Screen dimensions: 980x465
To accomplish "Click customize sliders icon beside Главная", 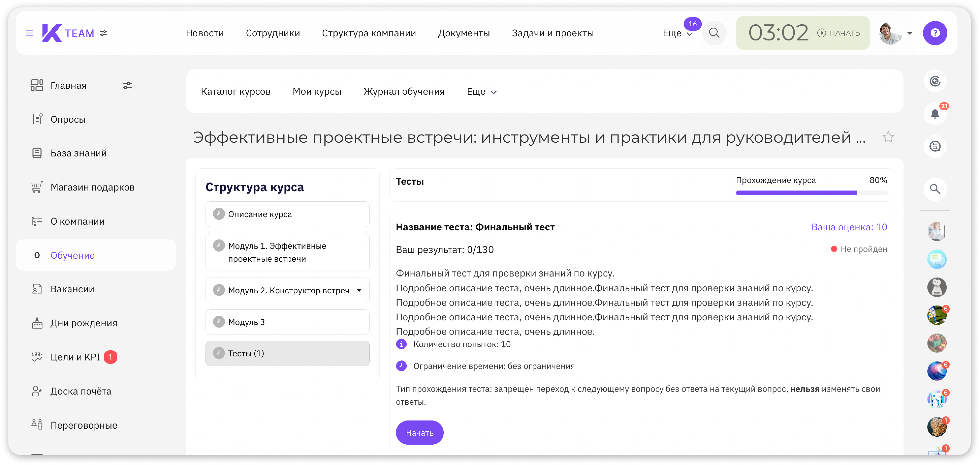I will 127,85.
